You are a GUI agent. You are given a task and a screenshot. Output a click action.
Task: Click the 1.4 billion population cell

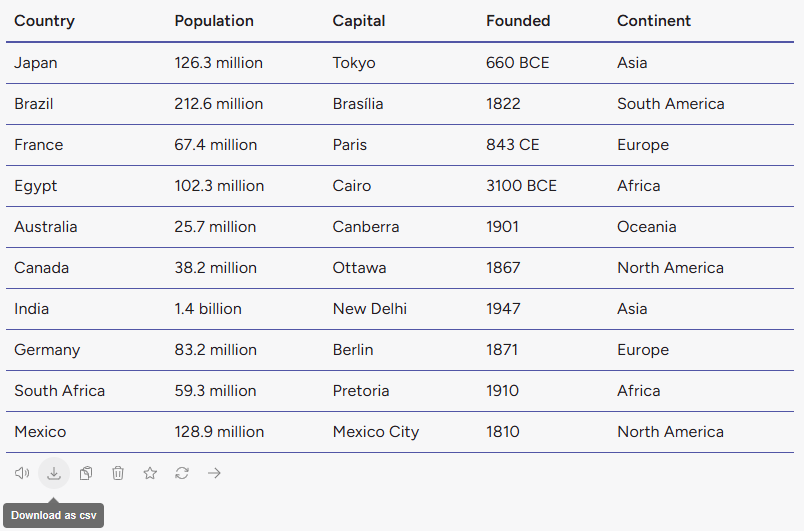click(208, 309)
